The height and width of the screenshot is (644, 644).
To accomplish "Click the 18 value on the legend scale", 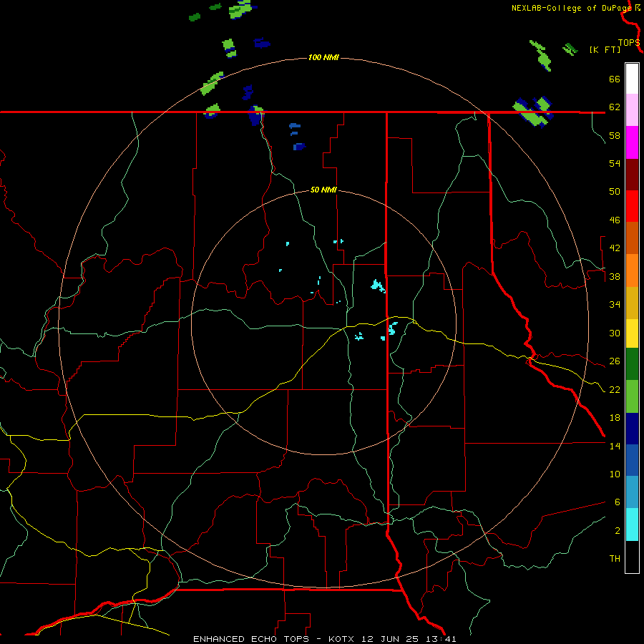I will point(615,418).
